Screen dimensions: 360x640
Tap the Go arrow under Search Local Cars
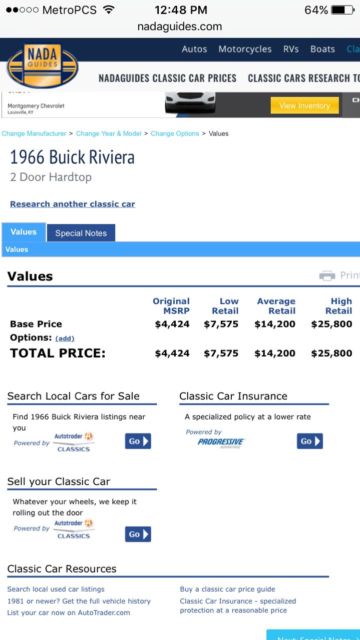138,441
